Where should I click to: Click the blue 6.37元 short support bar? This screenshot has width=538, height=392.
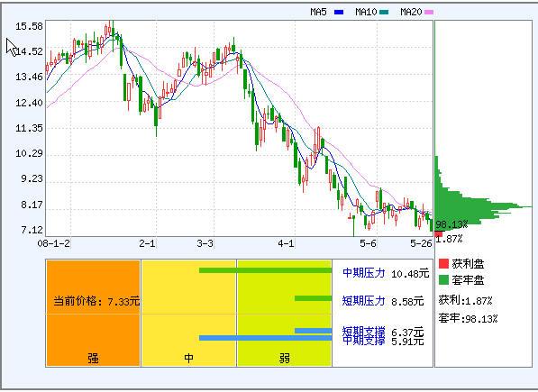tap(313, 331)
